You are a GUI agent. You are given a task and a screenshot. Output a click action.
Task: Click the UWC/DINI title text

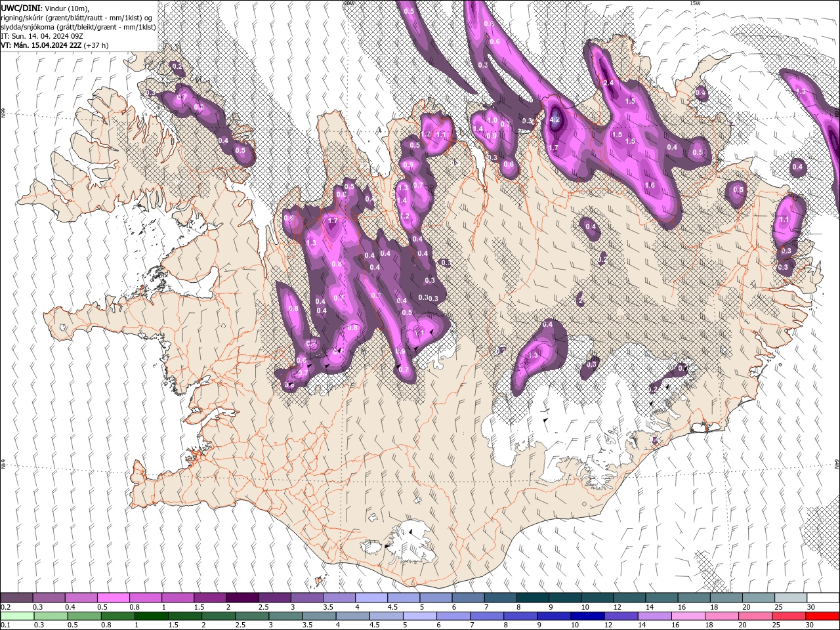20,8
